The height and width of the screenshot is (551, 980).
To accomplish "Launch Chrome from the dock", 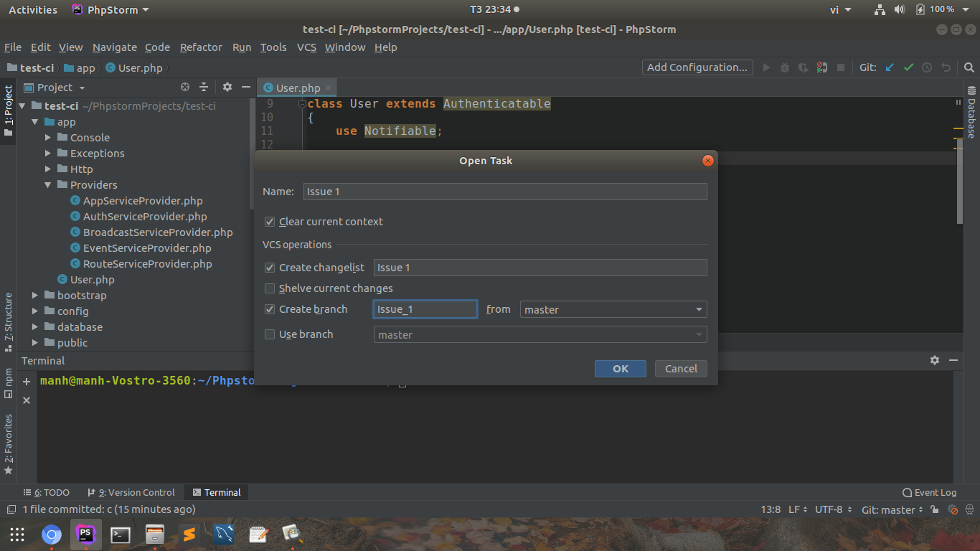I will click(x=51, y=534).
